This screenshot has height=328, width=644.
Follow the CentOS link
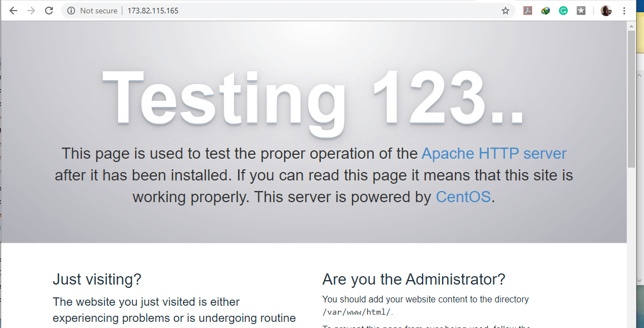click(463, 197)
